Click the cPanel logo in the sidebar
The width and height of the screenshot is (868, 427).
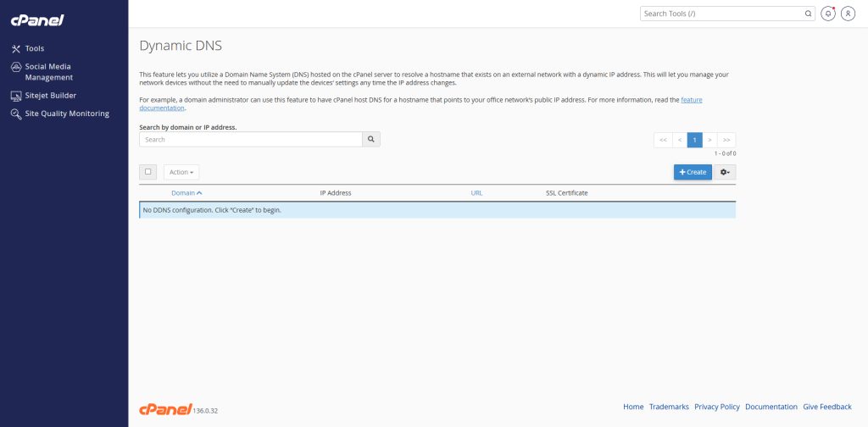37,20
